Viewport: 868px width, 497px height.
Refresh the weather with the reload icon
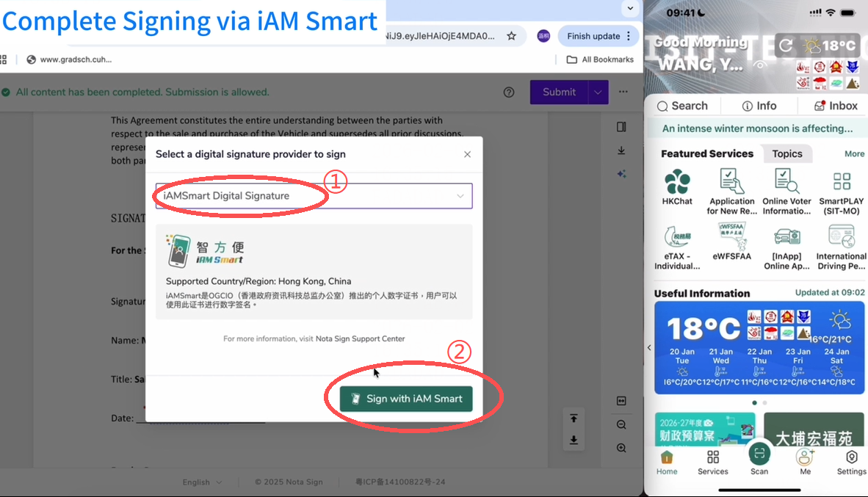[786, 46]
